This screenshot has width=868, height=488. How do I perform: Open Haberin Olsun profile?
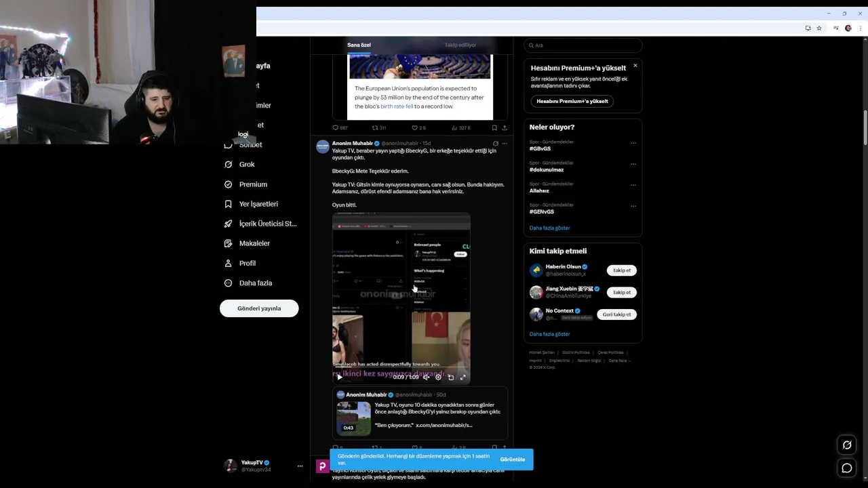[x=563, y=267]
